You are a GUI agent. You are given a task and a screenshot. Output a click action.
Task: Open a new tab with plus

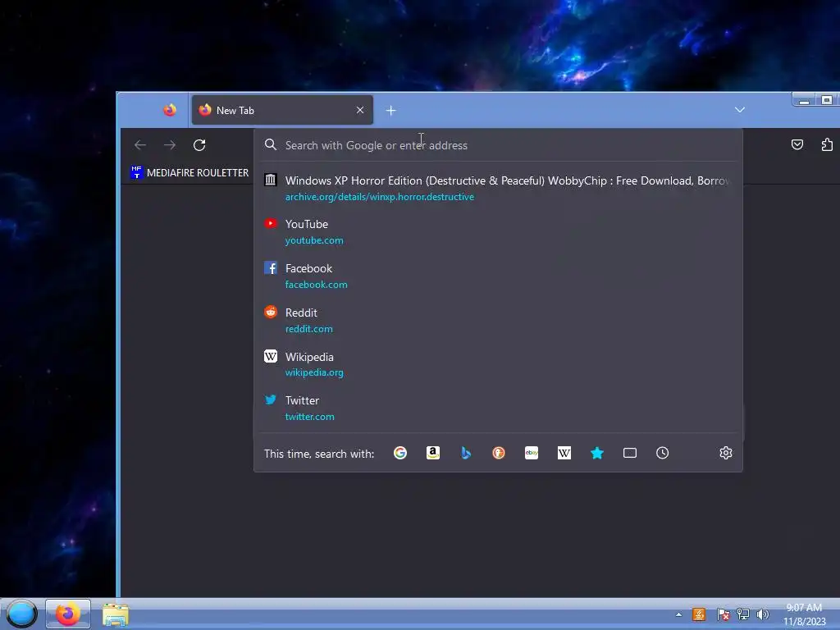(x=391, y=111)
